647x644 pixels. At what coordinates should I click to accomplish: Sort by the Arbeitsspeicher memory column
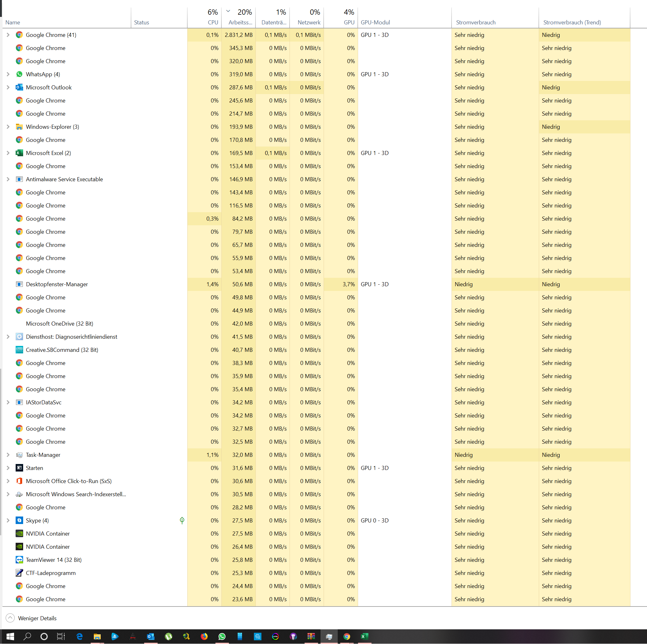pyautogui.click(x=238, y=17)
